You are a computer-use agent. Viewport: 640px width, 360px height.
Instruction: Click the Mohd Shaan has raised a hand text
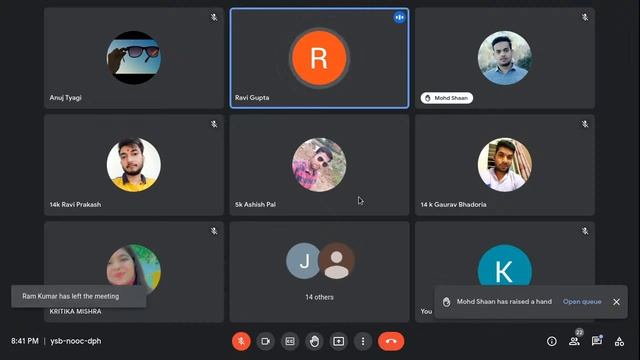tap(504, 302)
